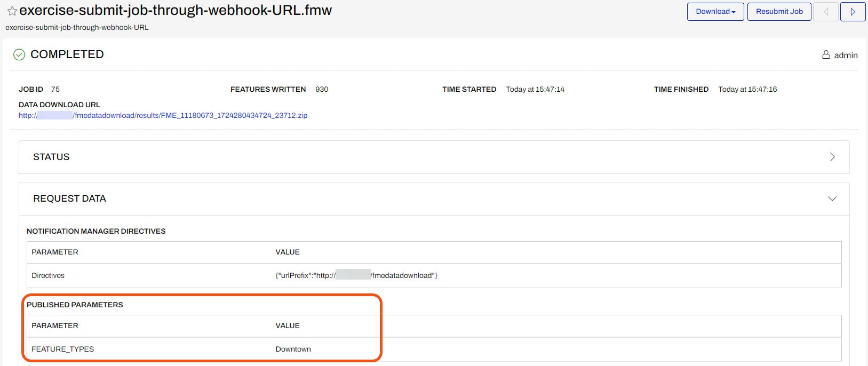Click the workspace title exercise-submit-job-through-webhook-URL.fmw
The width and height of the screenshot is (868, 366).
(176, 10)
